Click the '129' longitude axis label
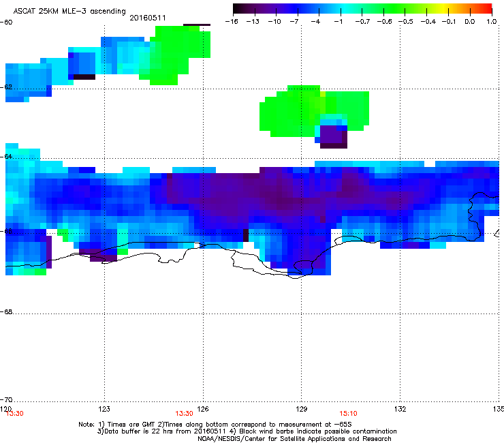Image resolution: width=504 pixels, height=443 pixels. tap(302, 409)
